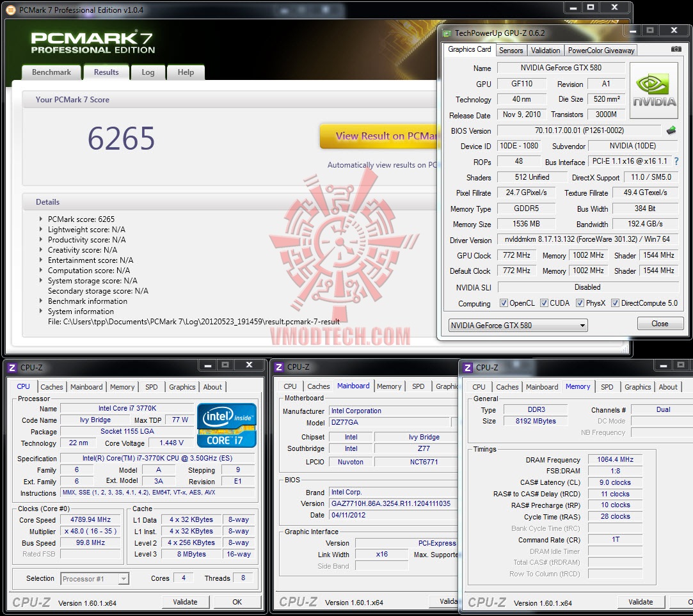Click the Memory Size 8192 MBytes value

(536, 421)
